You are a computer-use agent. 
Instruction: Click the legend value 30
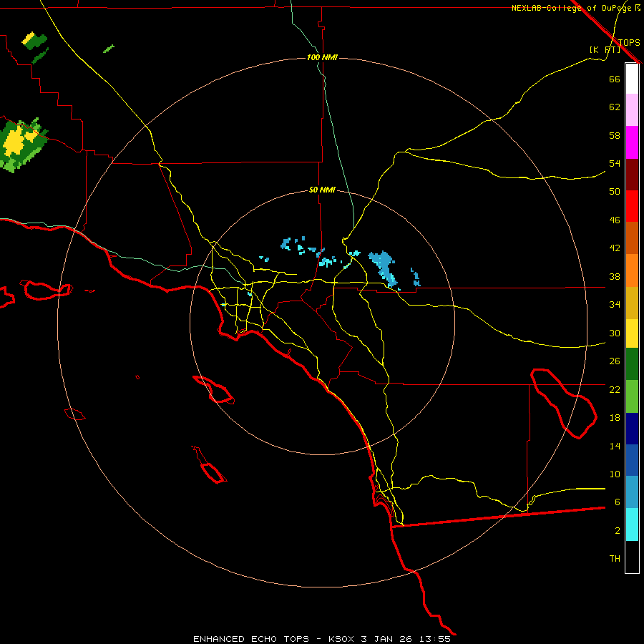tap(615, 333)
